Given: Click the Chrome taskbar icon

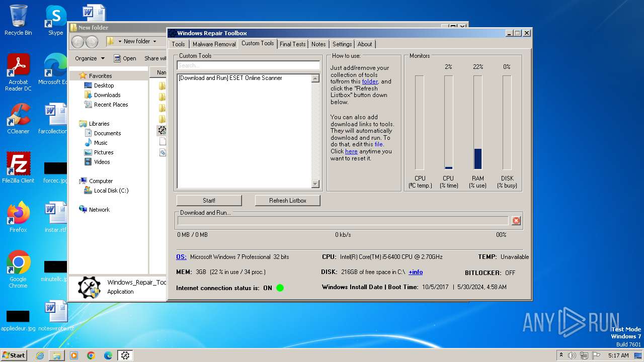Looking at the screenshot, I should tap(91, 355).
